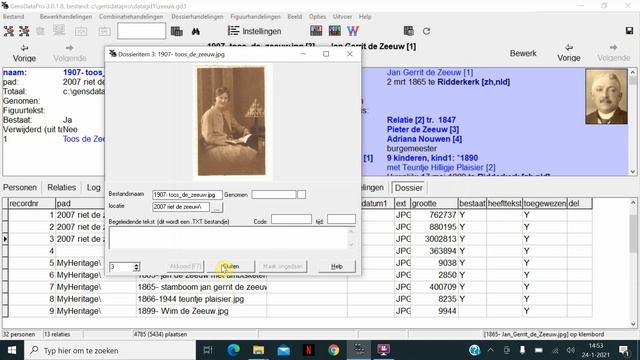This screenshot has width=640, height=360.
Task: Click the binoculars search icon
Action: (x=196, y=31)
